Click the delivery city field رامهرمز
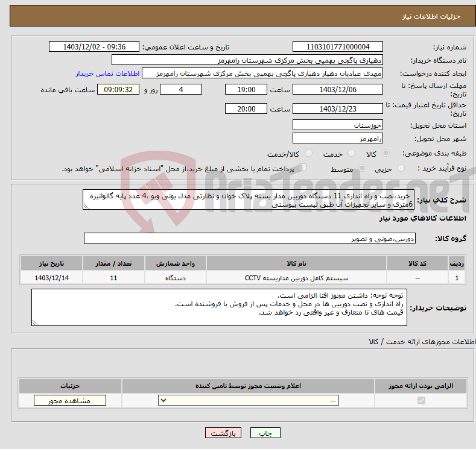476x449 pixels. click(x=338, y=138)
